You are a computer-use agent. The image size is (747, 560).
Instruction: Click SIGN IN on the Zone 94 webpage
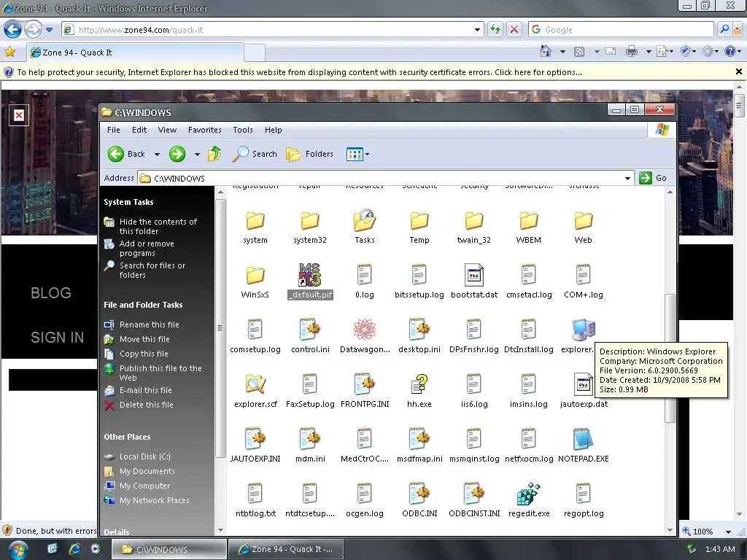point(57,338)
